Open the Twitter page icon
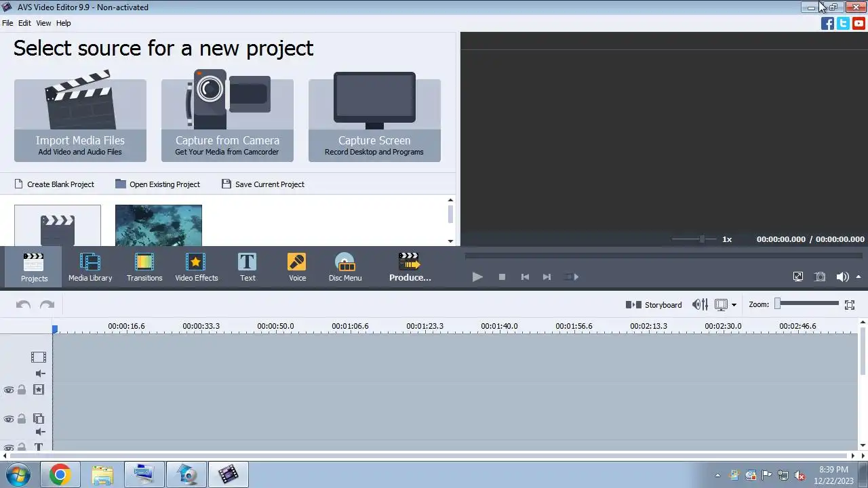The width and height of the screenshot is (868, 488). click(843, 23)
